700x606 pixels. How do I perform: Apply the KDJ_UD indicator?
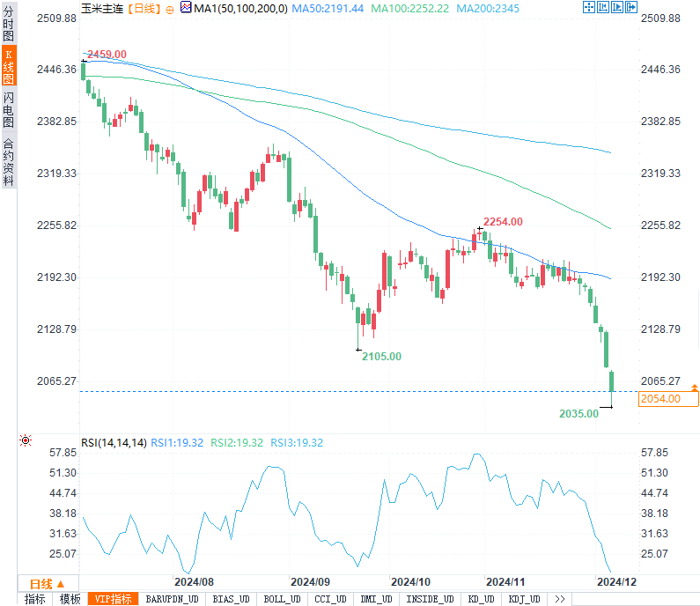pyautogui.click(x=524, y=599)
